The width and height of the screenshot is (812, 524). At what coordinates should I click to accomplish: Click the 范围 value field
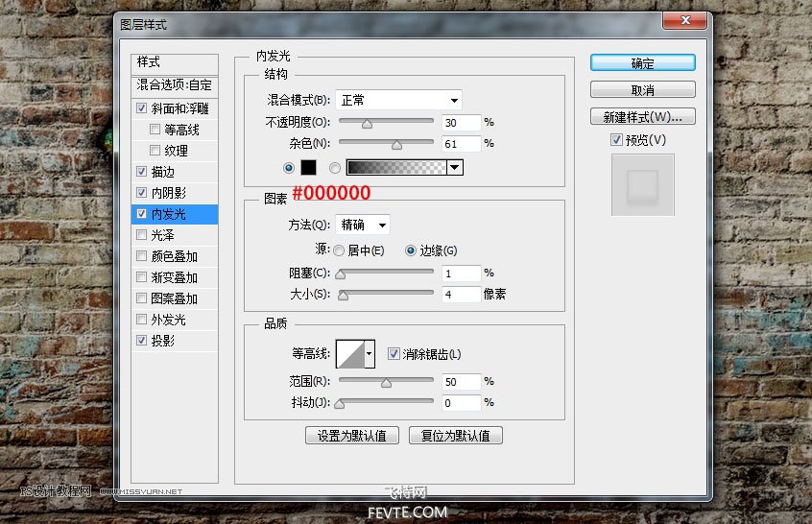click(x=462, y=382)
